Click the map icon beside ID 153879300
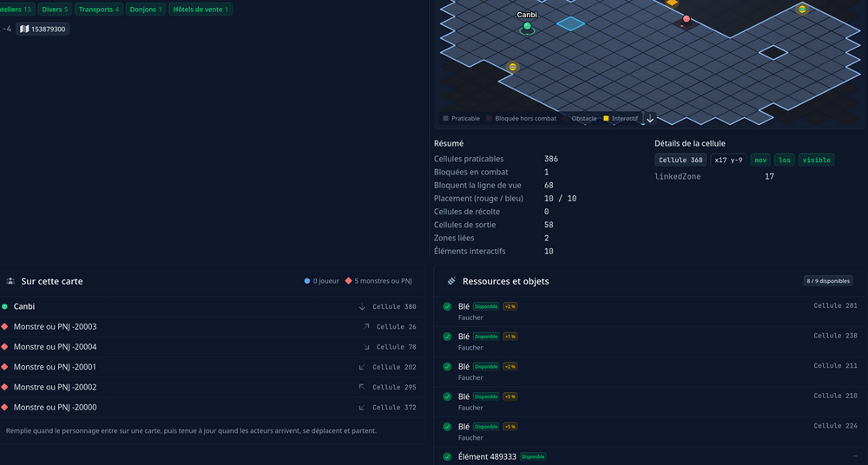 [24, 29]
